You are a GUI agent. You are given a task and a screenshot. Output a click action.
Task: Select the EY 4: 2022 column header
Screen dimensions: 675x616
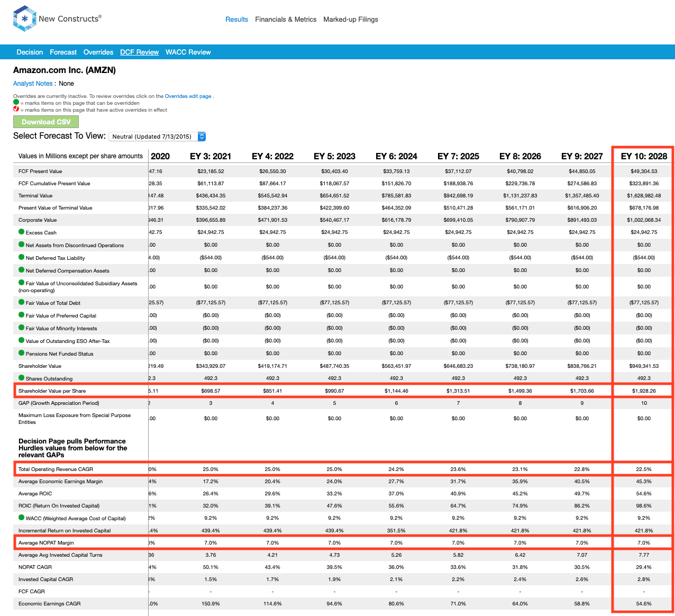tap(272, 156)
